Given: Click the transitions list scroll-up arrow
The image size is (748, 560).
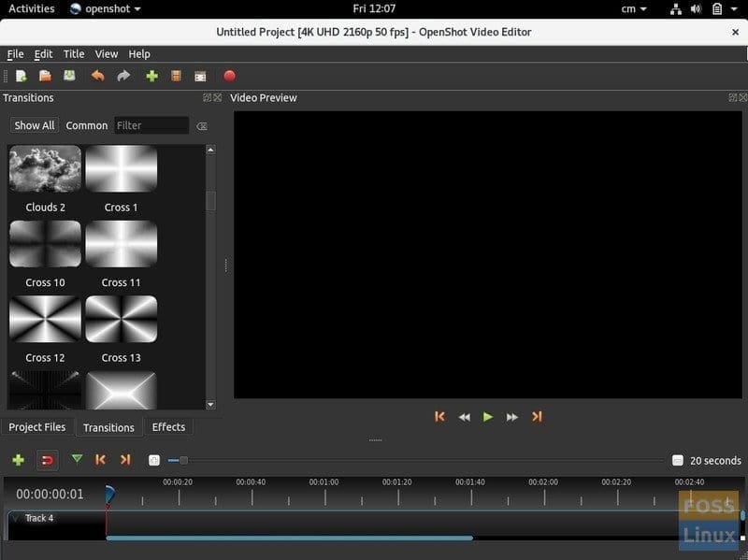Looking at the screenshot, I should (210, 150).
